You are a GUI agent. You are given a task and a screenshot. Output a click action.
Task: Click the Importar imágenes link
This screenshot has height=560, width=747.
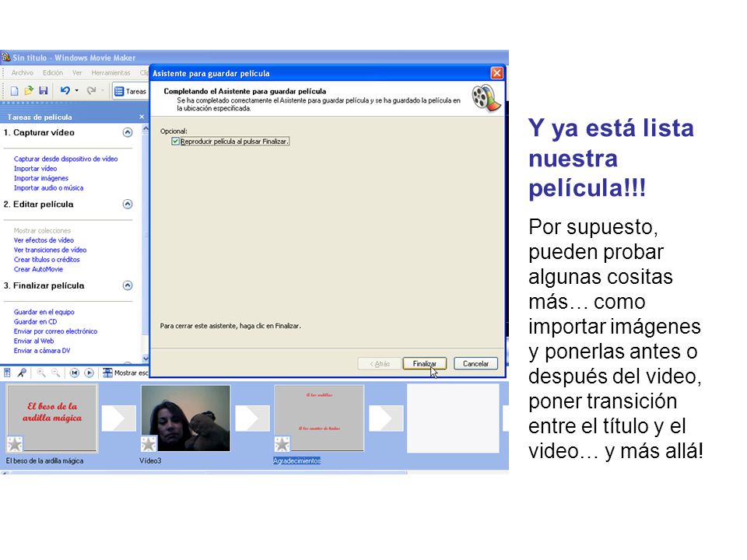pos(41,178)
